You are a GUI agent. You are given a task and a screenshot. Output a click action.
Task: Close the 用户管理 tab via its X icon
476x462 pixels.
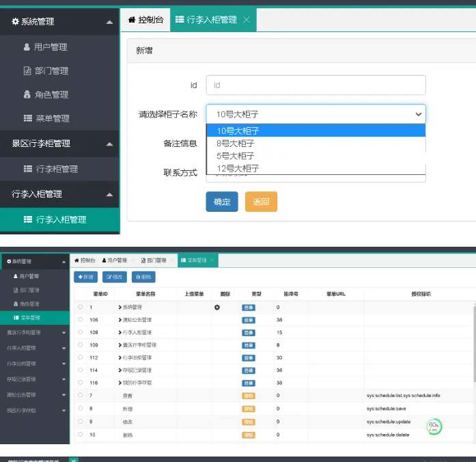[132, 260]
